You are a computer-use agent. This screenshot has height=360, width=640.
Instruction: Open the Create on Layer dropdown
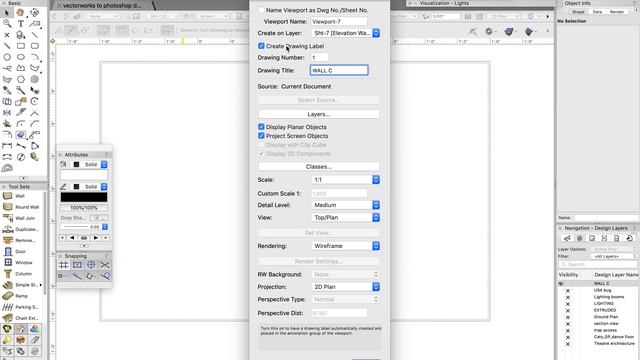pyautogui.click(x=345, y=33)
